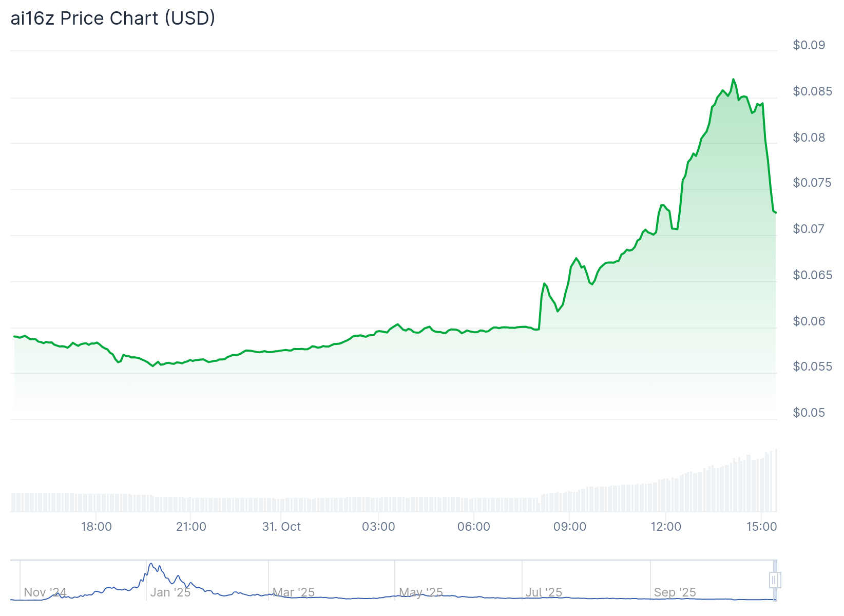Select the 03:00 time axis label
This screenshot has height=616, width=844.
[378, 527]
